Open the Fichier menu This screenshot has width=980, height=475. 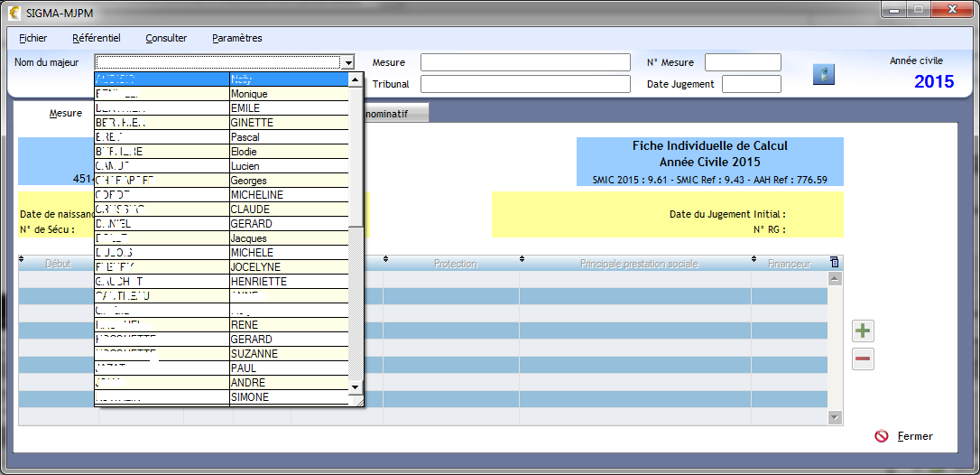click(32, 38)
